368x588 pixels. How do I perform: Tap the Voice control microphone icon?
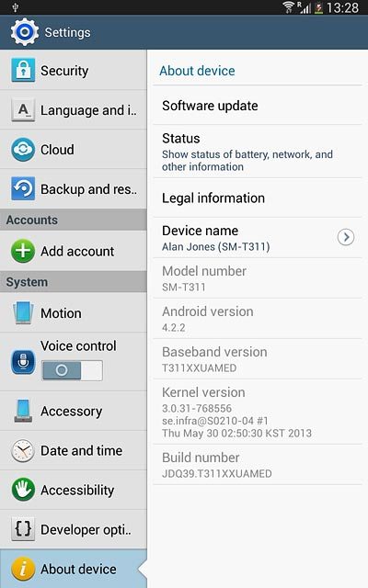click(23, 361)
